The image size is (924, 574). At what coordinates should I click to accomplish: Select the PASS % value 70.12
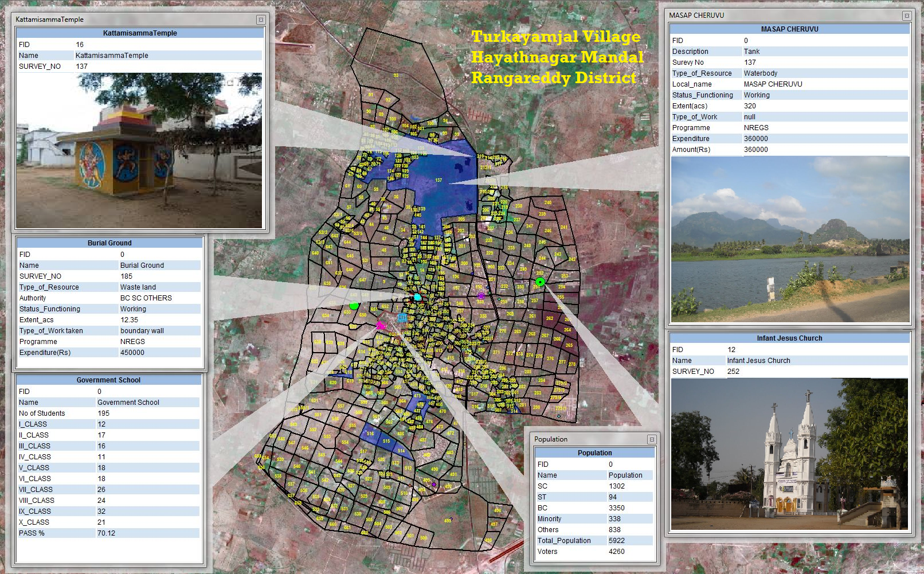(x=106, y=533)
